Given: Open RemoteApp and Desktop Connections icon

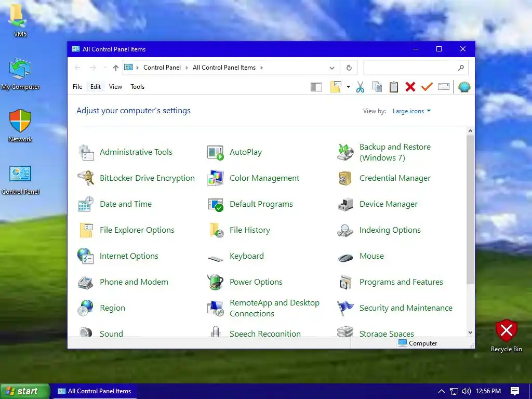Looking at the screenshot, I should 216,308.
